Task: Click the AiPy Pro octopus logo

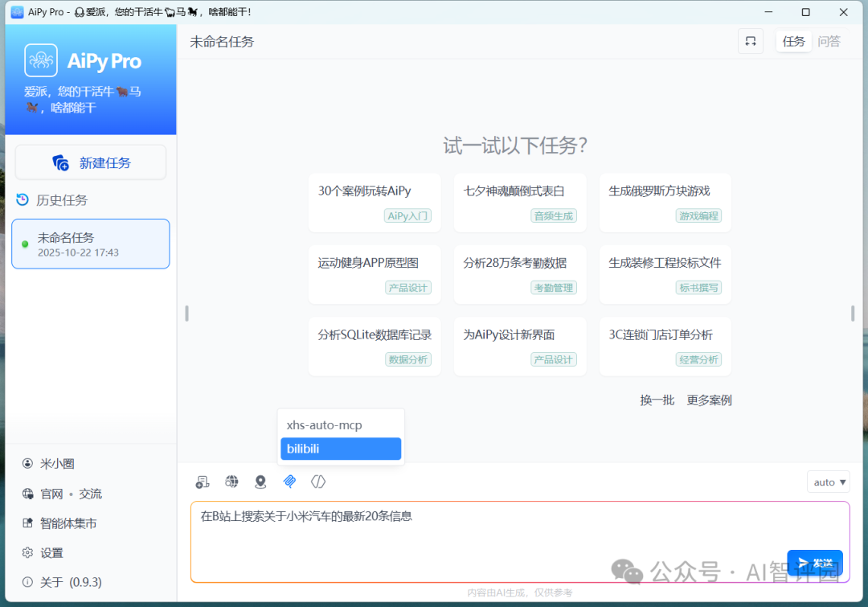Action: coord(40,59)
